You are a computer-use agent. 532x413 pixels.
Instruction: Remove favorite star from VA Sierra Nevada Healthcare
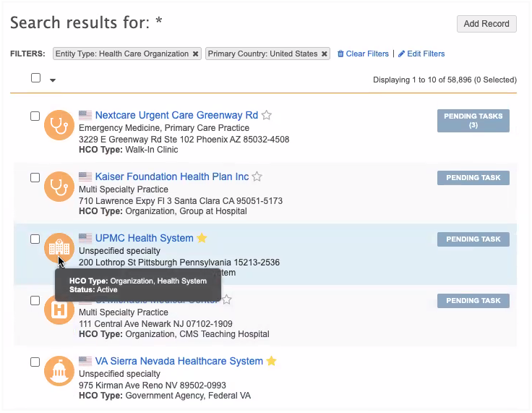tap(271, 361)
